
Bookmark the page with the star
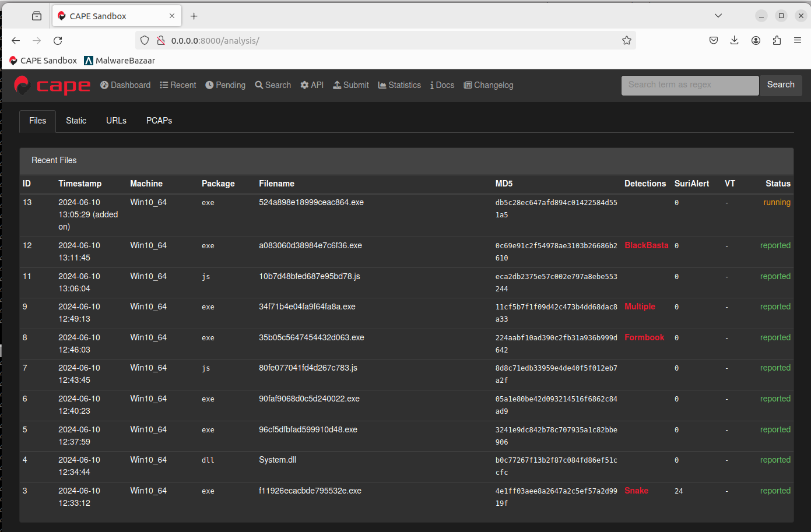[627, 40]
